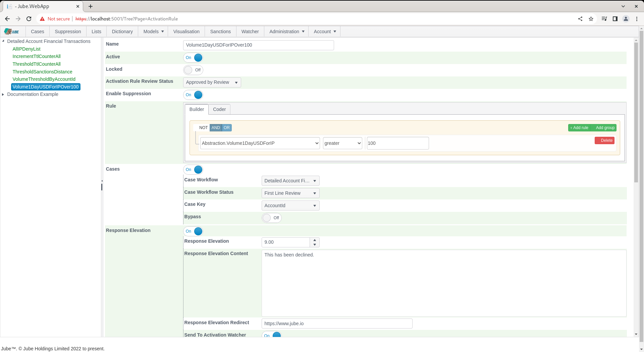Select VolumeThresholdByAccountId in the tree
The height and width of the screenshot is (352, 644).
44,79
